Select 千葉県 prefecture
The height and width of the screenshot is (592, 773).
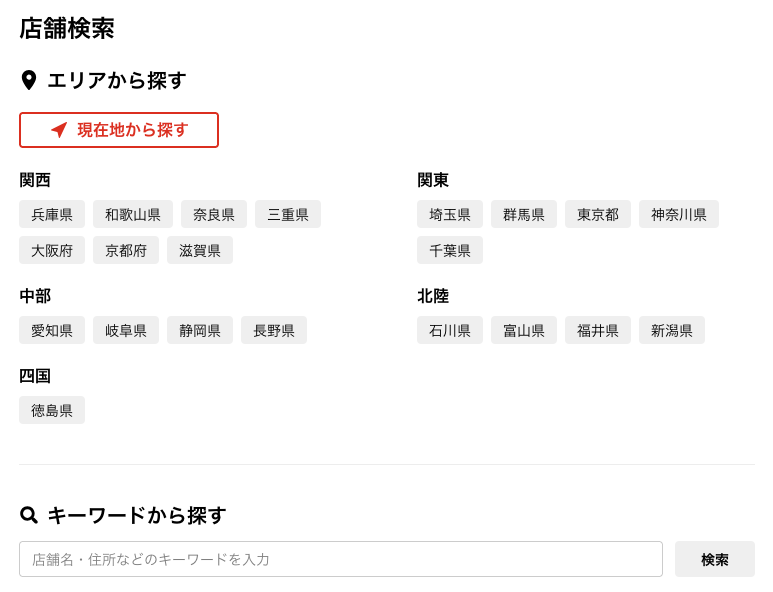click(x=450, y=250)
